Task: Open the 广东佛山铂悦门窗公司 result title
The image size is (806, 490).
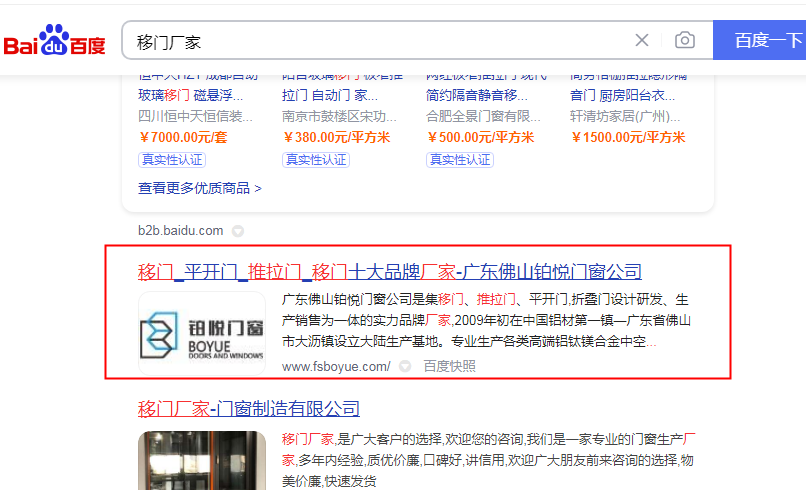Action: click(389, 272)
